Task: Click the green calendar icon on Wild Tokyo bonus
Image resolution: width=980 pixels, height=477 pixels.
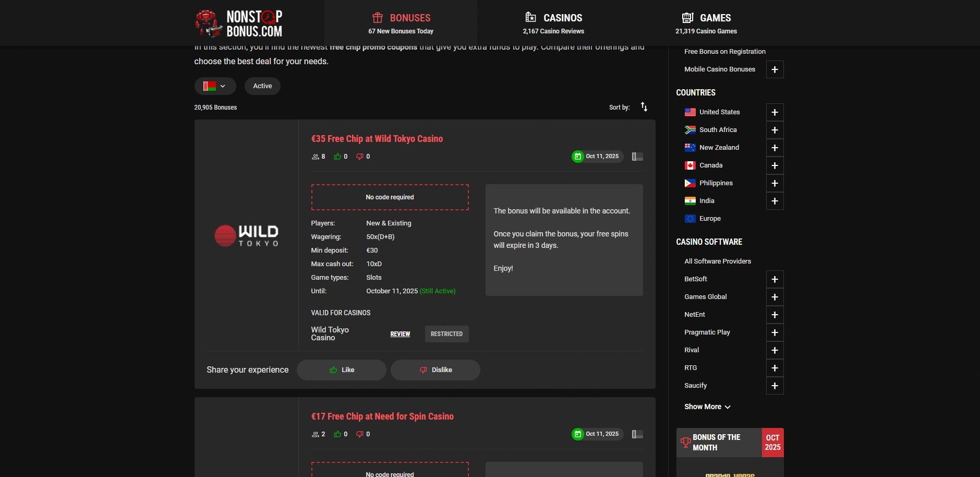Action: click(x=578, y=157)
